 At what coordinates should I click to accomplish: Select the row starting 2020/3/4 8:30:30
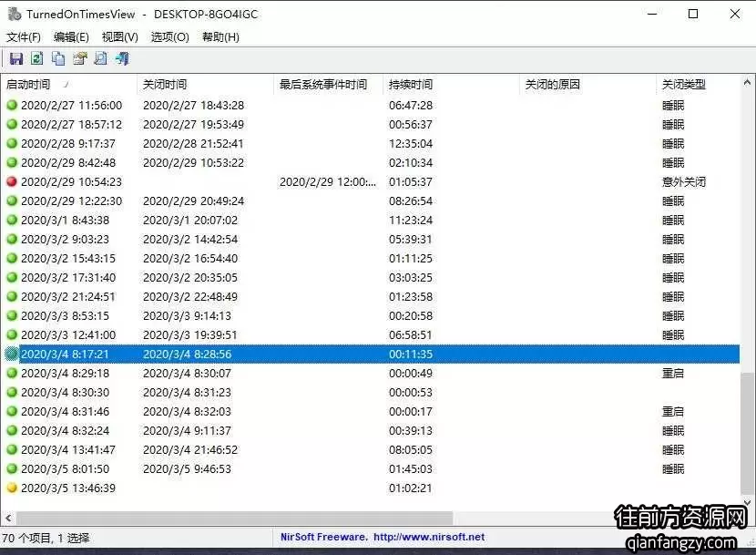pyautogui.click(x=370, y=392)
